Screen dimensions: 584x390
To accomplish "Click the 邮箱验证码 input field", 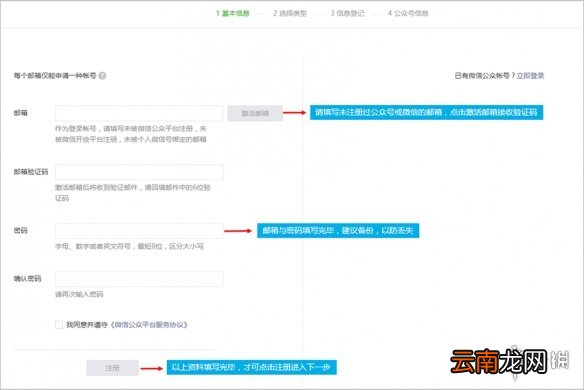I will point(139,172).
